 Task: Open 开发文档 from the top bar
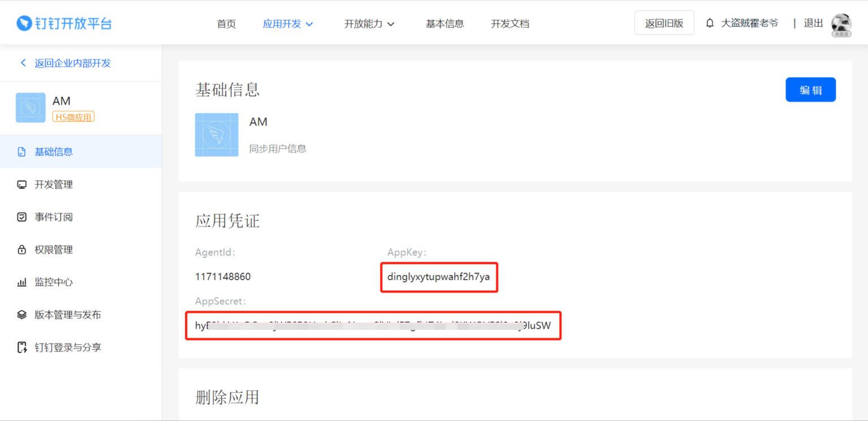tap(510, 24)
